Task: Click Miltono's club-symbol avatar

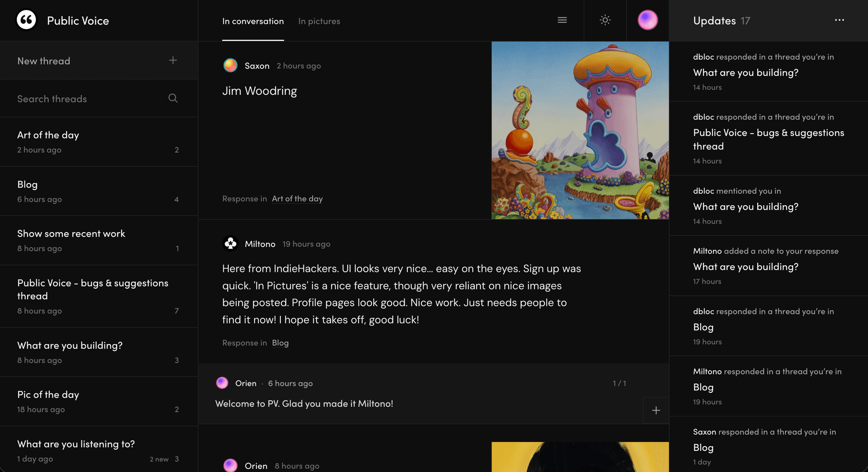Action: pyautogui.click(x=231, y=243)
